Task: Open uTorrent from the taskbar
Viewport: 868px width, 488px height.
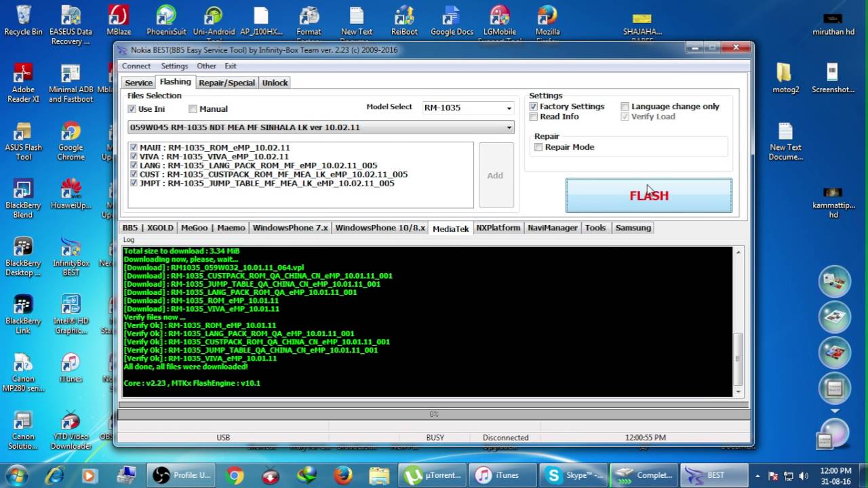Action: 431,475
